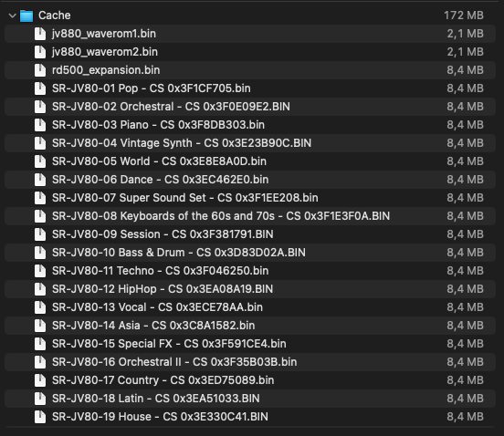Click file icon of SR-JV80-17 Country
504x436 pixels.
(x=40, y=380)
